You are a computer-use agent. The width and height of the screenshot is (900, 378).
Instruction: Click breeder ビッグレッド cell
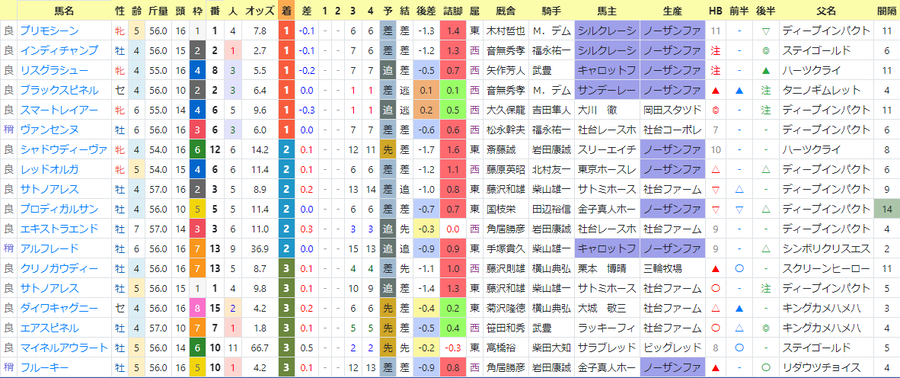(672, 348)
